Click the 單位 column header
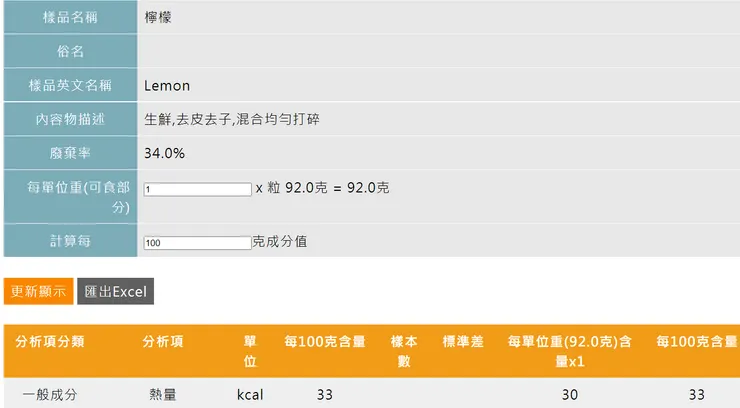 (x=250, y=350)
